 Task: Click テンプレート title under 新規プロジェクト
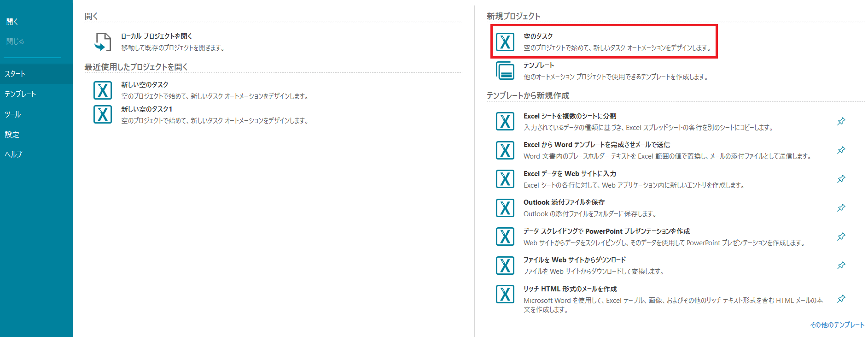coord(539,65)
